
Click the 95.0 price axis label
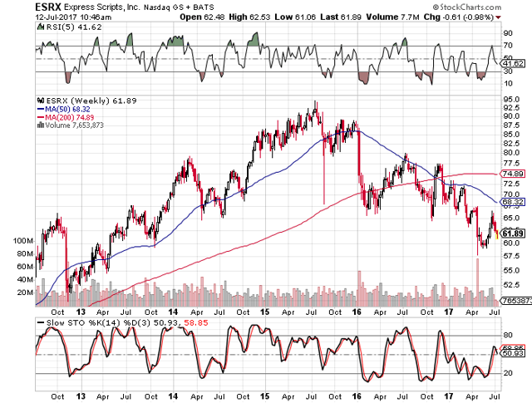511,100
